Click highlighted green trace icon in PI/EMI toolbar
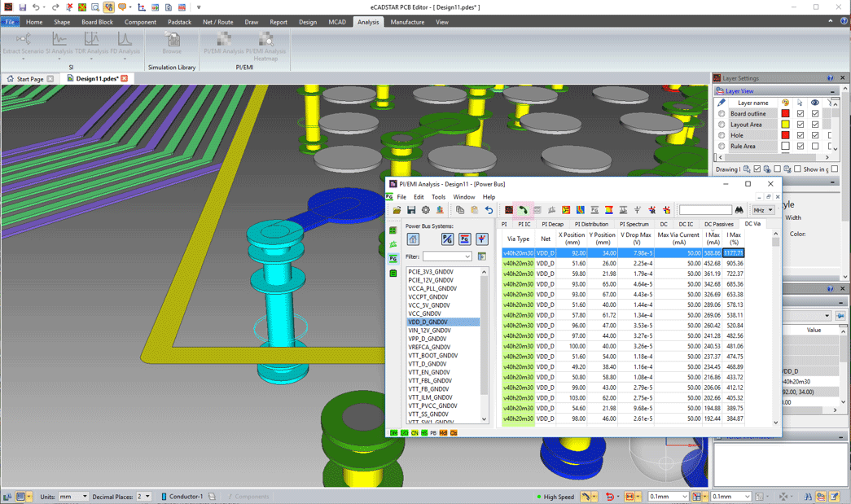Viewport: 851px width, 504px height. click(523, 210)
